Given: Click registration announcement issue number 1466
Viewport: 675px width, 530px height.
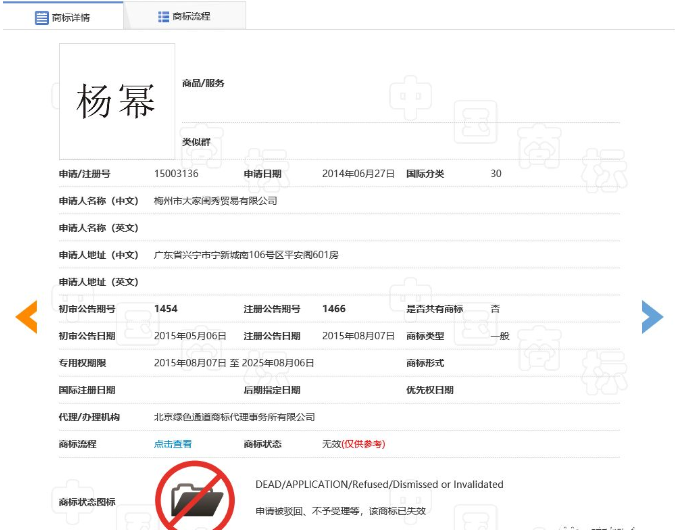Looking at the screenshot, I should coord(334,309).
